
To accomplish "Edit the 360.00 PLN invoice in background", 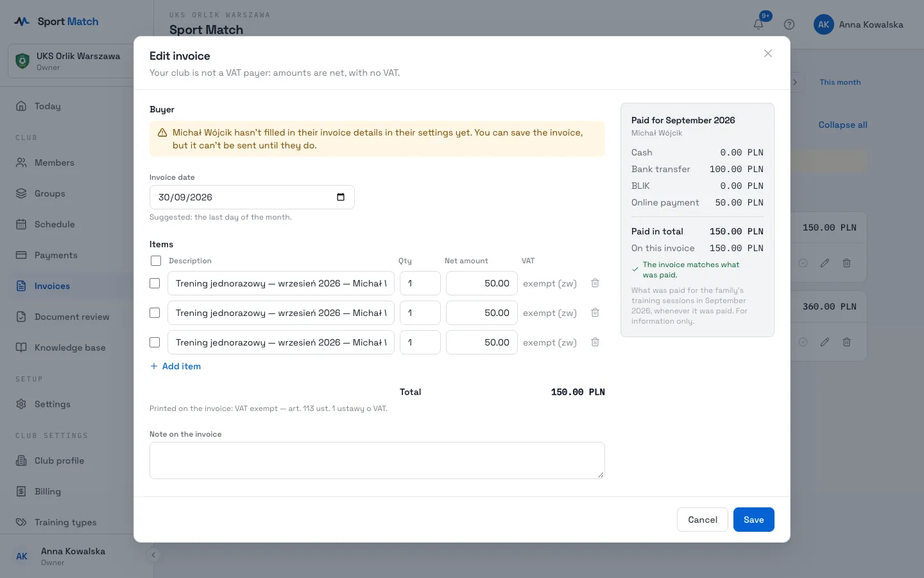I will click(x=825, y=342).
